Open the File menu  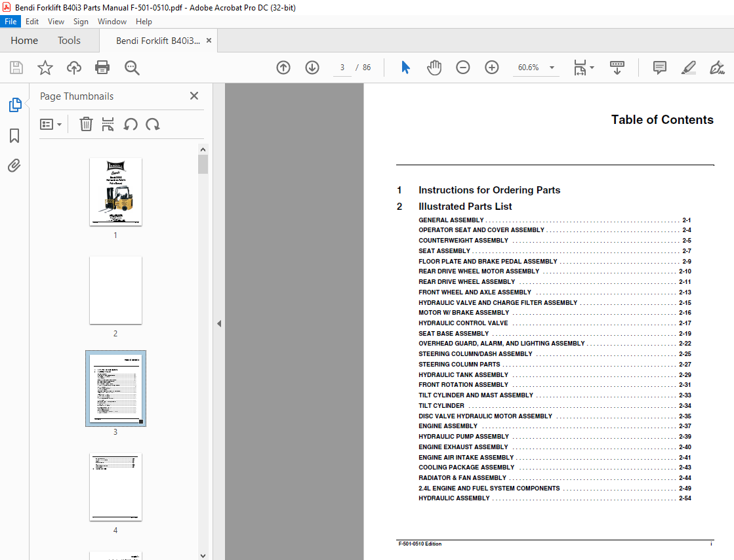tap(10, 22)
